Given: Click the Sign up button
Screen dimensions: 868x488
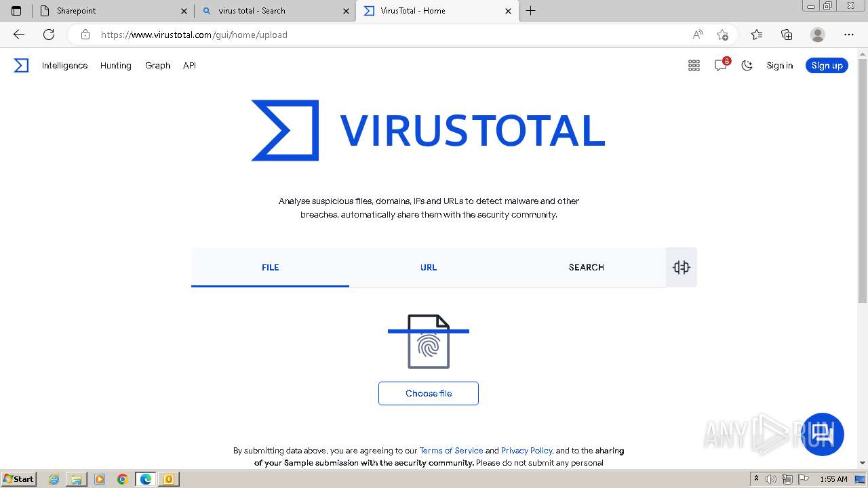Looking at the screenshot, I should pyautogui.click(x=827, y=65).
